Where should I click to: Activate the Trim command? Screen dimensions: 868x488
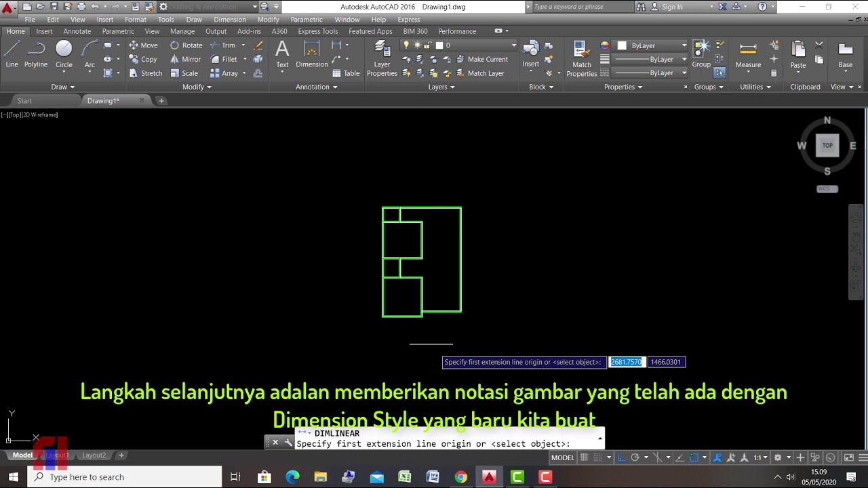tap(222, 45)
